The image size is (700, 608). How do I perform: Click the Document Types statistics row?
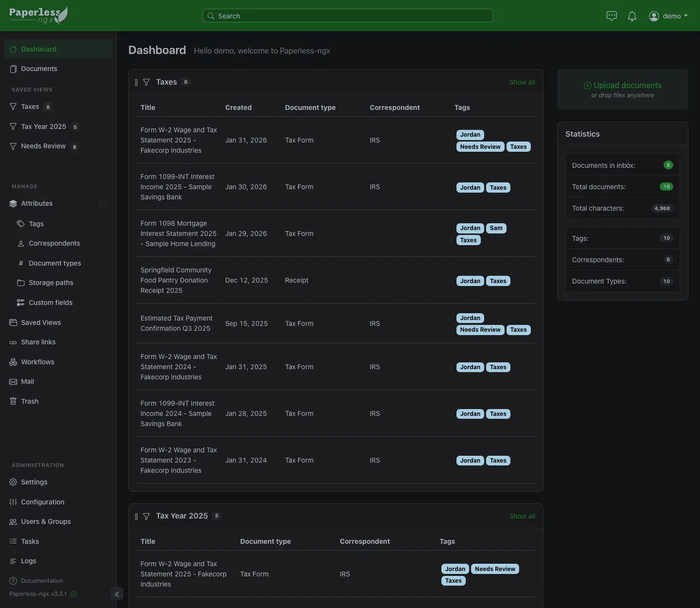[623, 281]
